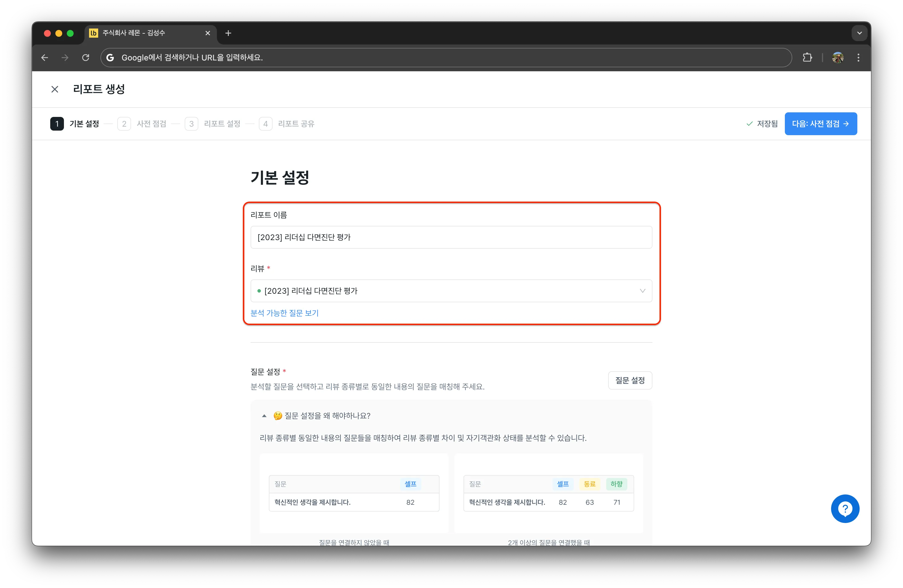Close the 리포트 생성 page with X icon
903x588 pixels.
point(55,89)
